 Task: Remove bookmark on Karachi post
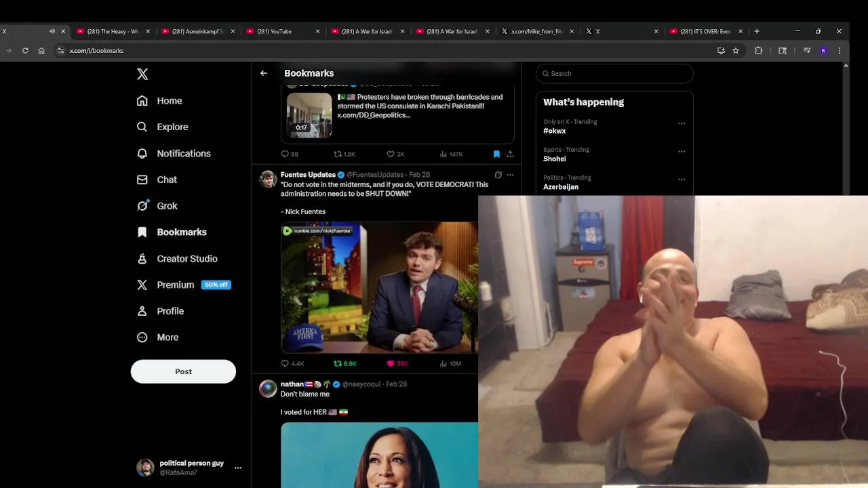pyautogui.click(x=496, y=154)
